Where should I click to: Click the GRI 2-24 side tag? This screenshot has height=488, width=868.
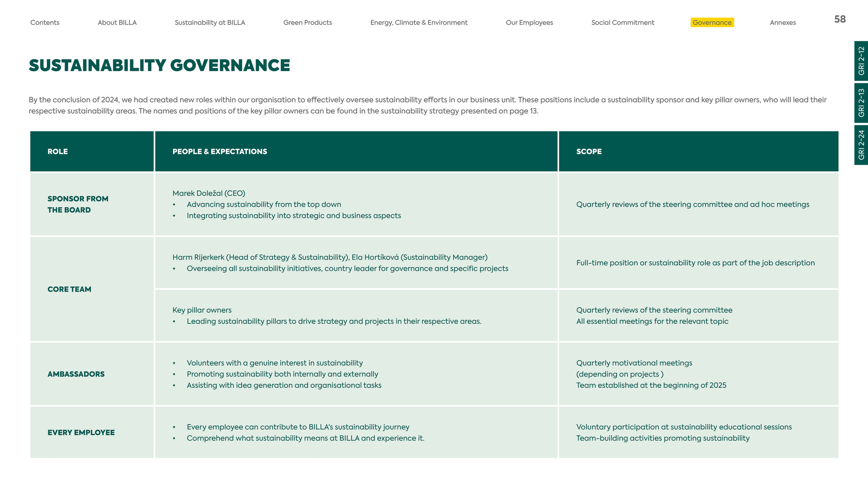click(x=861, y=145)
